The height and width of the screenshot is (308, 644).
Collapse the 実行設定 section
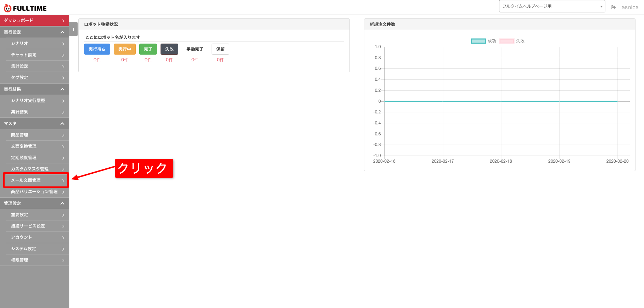pyautogui.click(x=34, y=32)
